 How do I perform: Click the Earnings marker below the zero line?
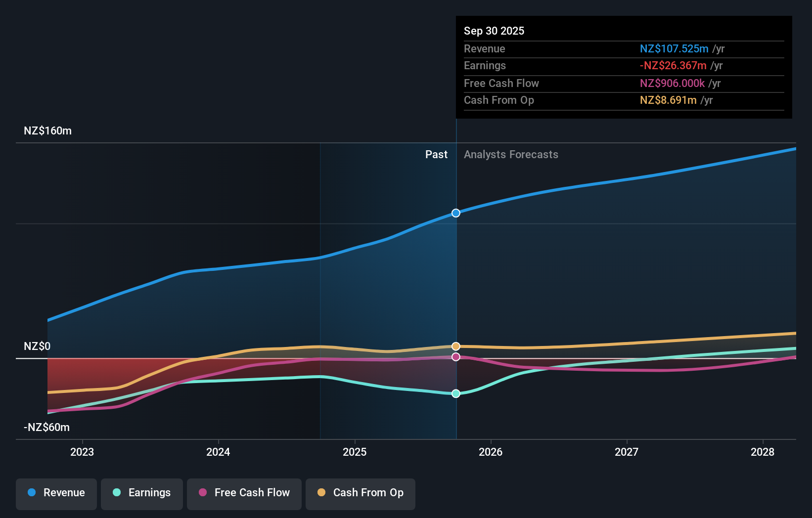pyautogui.click(x=455, y=393)
